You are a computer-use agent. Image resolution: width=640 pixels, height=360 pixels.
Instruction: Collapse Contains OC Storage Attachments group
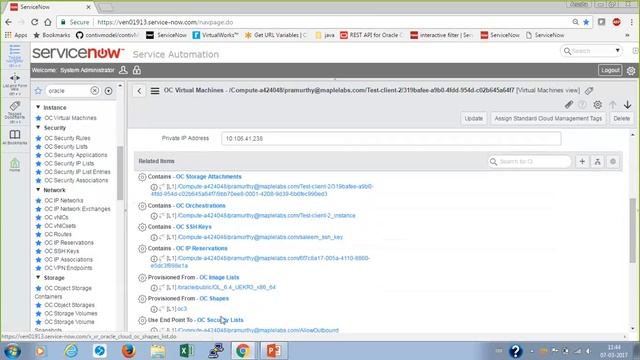tap(142, 177)
